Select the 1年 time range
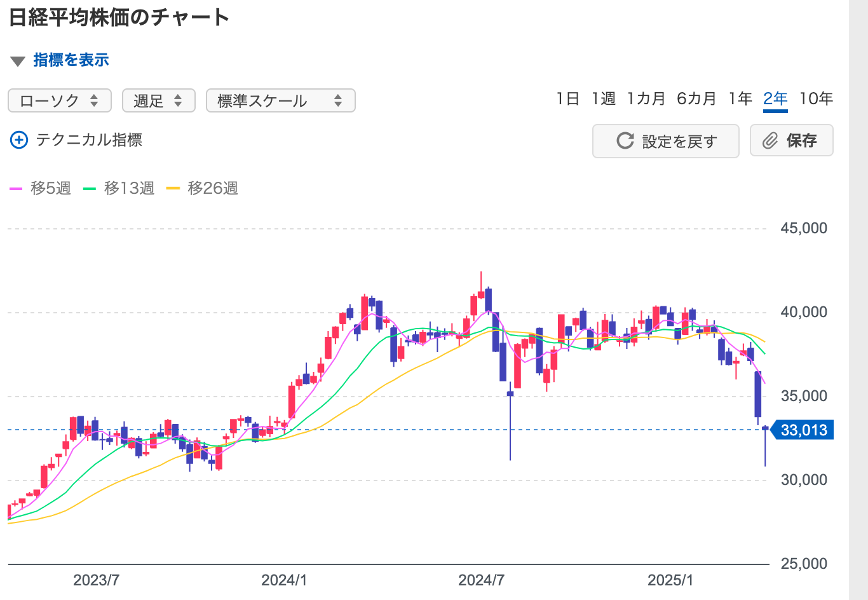This screenshot has height=600, width=868. point(740,99)
